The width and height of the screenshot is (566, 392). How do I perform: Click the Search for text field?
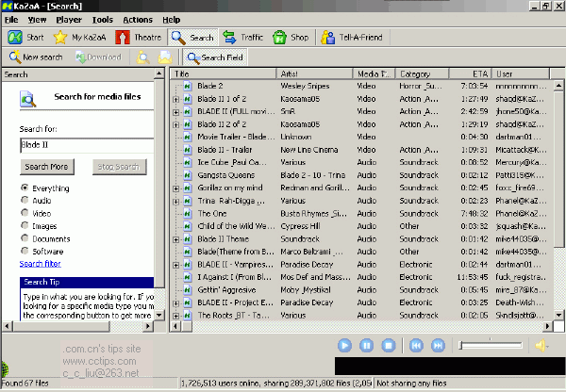[x=86, y=145]
